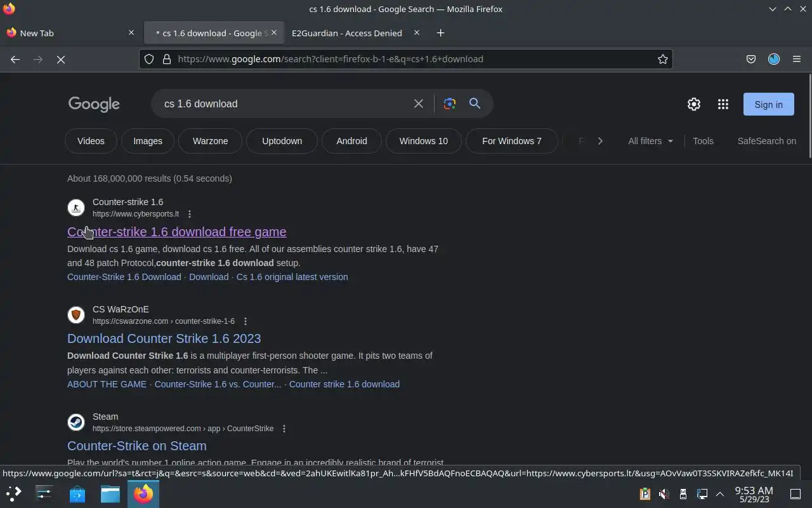Screen dimensions: 812x508
Task: Submit search with the magnifier icon
Action: pos(475,104)
